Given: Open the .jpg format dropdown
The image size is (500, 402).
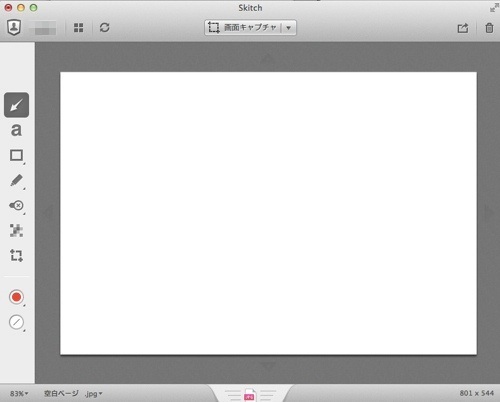Looking at the screenshot, I should (93, 394).
